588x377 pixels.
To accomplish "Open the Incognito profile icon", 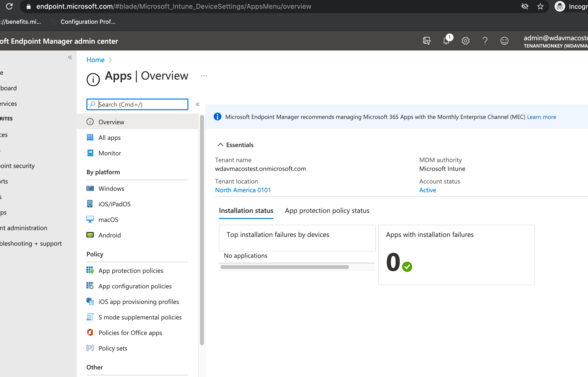I will [560, 6].
